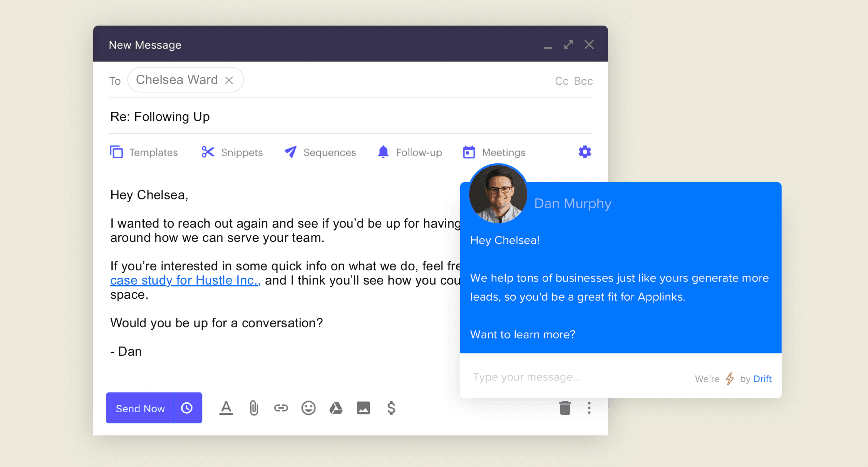The width and height of the screenshot is (868, 467).
Task: Toggle the scheduled send clock button
Action: click(188, 408)
